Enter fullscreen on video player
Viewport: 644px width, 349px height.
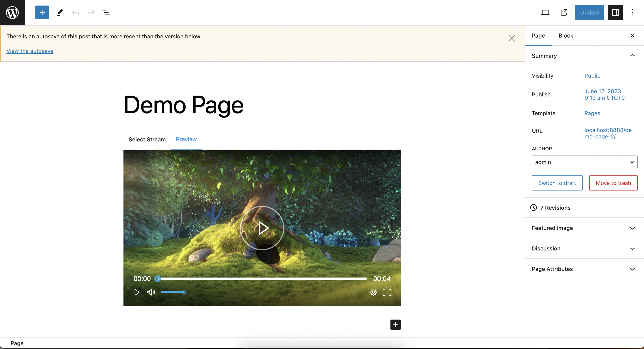[x=387, y=292]
